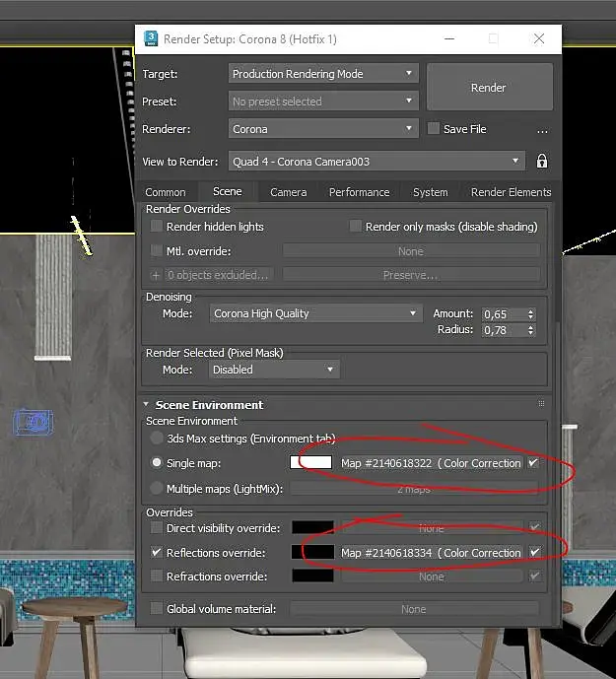This screenshot has width=616, height=679.
Task: Switch to the System tab
Action: (430, 192)
